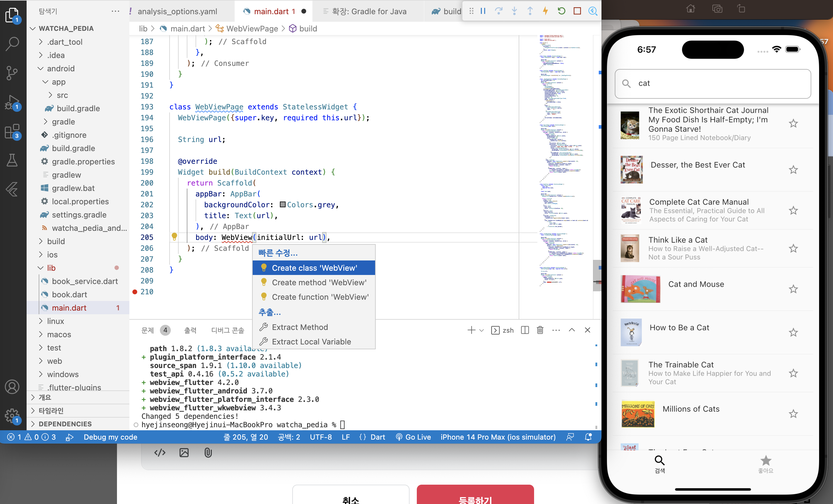Toggle favorite star for Millions of Cats
The width and height of the screenshot is (833, 504).
(793, 414)
